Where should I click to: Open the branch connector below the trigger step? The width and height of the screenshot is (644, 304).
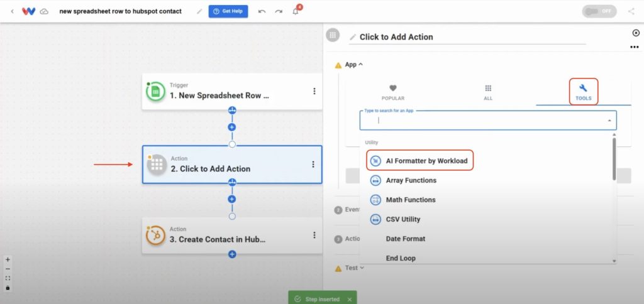[x=232, y=111]
